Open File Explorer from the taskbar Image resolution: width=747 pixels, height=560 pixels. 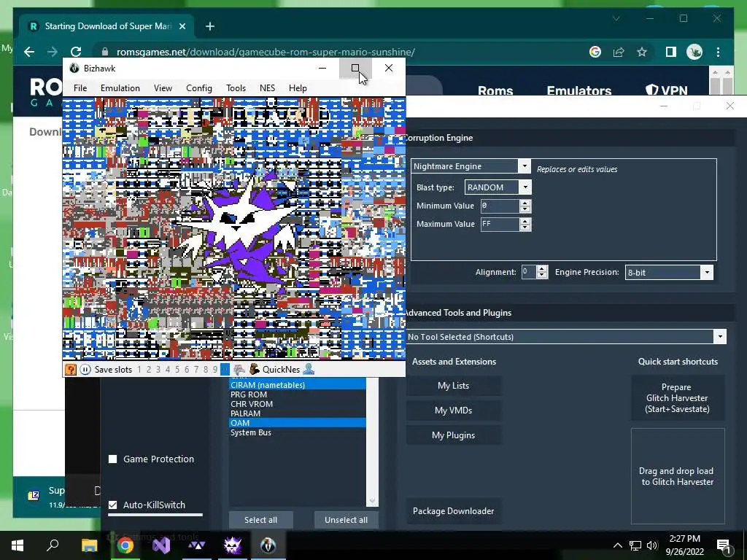click(89, 545)
